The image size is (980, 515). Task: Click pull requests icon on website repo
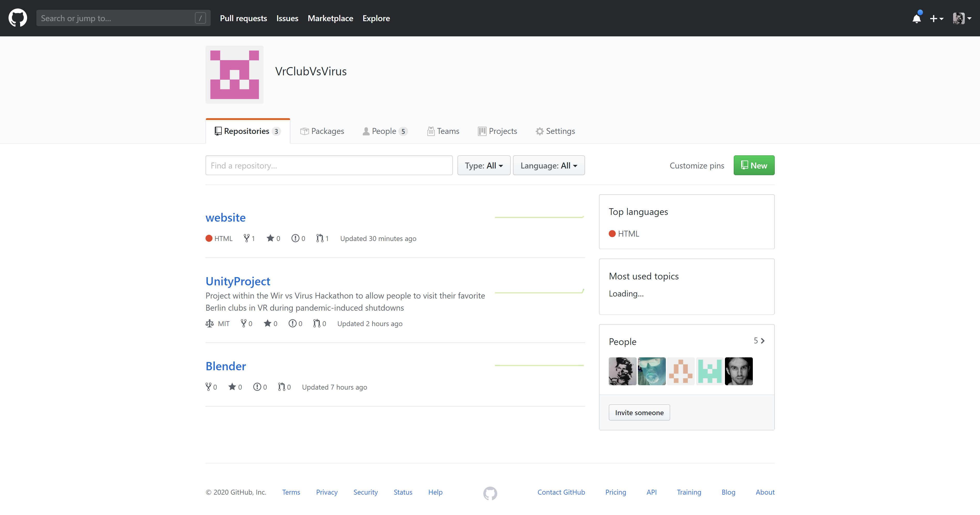pyautogui.click(x=320, y=238)
